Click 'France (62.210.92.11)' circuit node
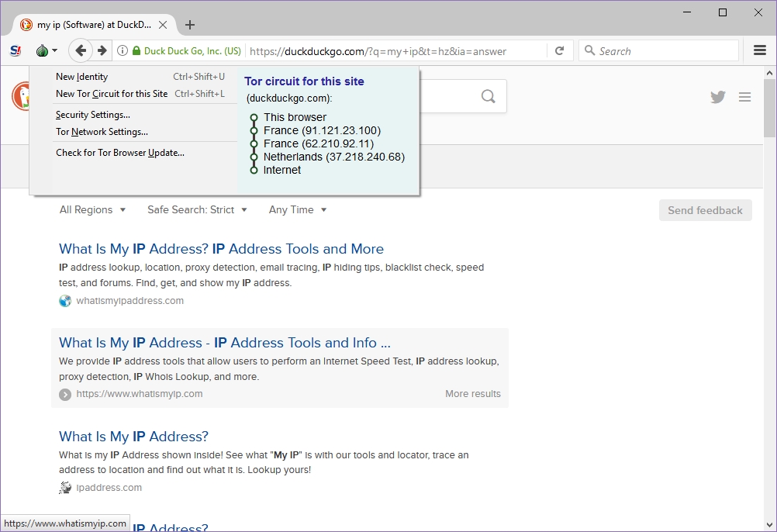Screen dimensions: 777x532 point(319,143)
